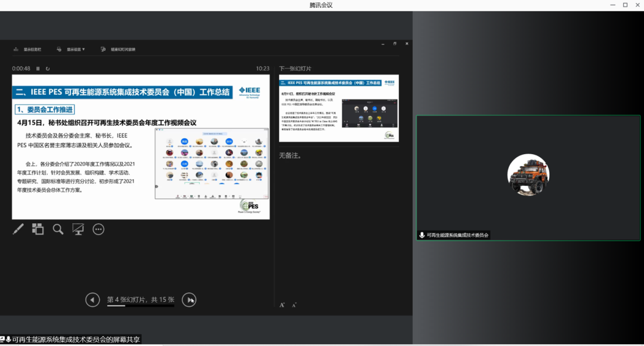This screenshot has height=346, width=644.
Task: Click the elapsed time 0:00:48
Action: click(x=21, y=68)
